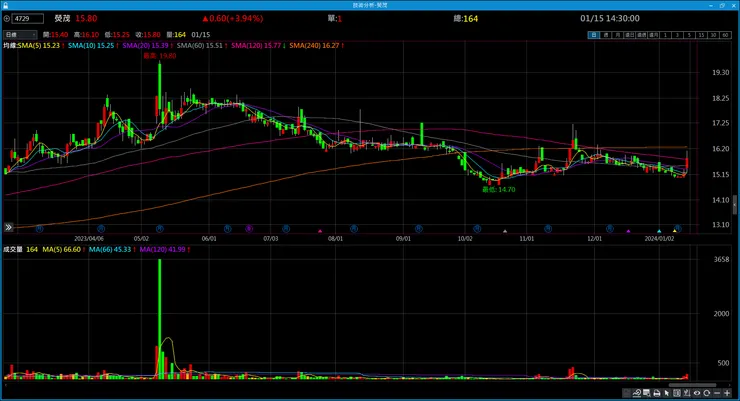740x401 pixels.
Task: Expand the side panel double-chevron button
Action: coord(8,227)
